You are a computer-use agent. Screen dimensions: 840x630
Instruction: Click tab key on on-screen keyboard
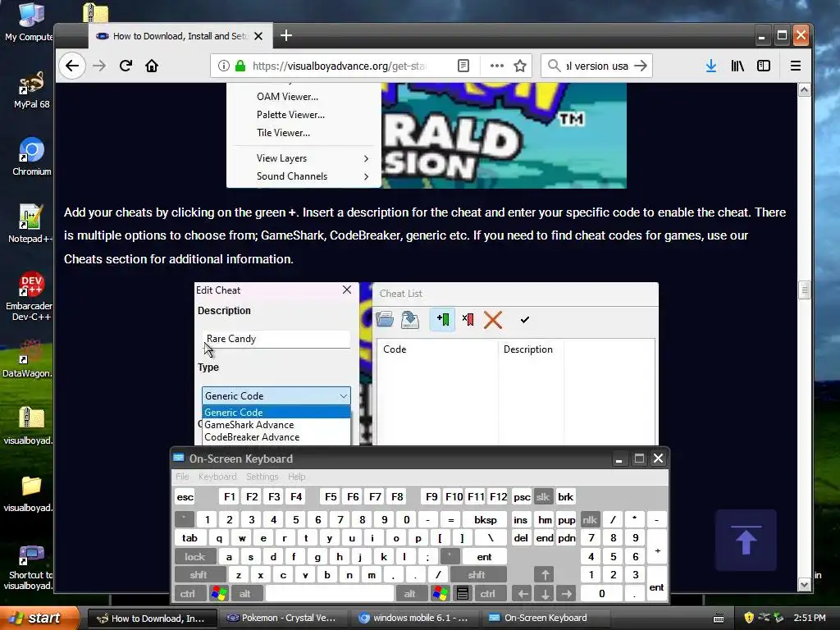click(x=189, y=538)
